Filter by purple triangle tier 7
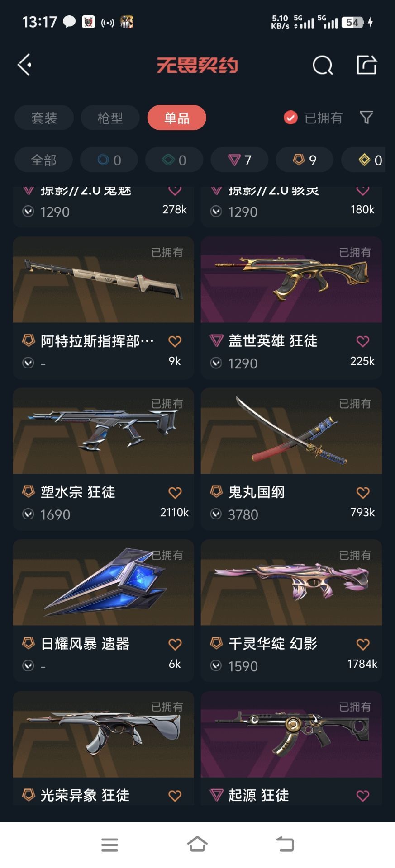This screenshot has width=395, height=868. (239, 160)
